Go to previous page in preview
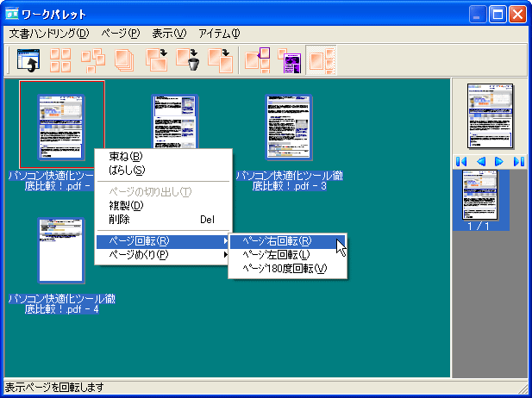This screenshot has width=532, height=398. (480, 161)
